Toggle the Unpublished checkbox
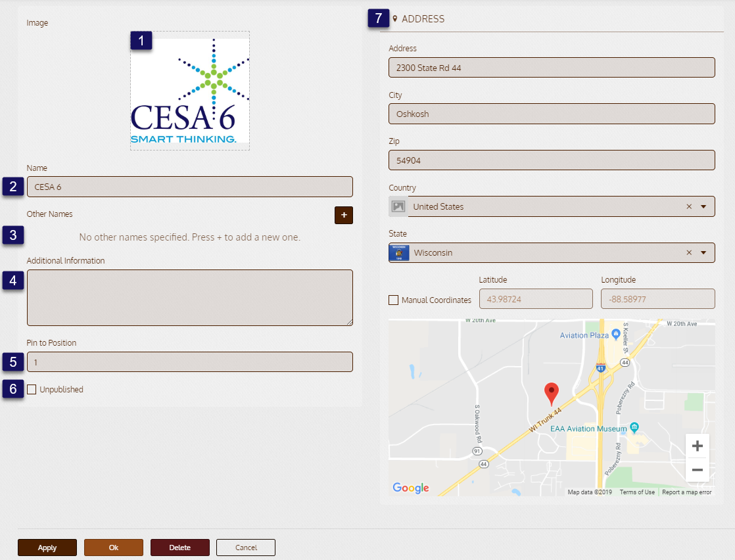 (x=32, y=389)
